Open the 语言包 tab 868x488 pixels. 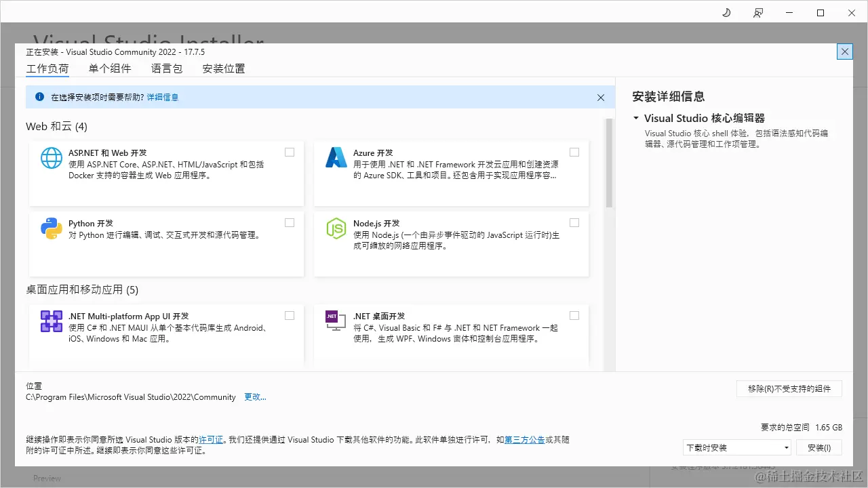click(x=167, y=68)
